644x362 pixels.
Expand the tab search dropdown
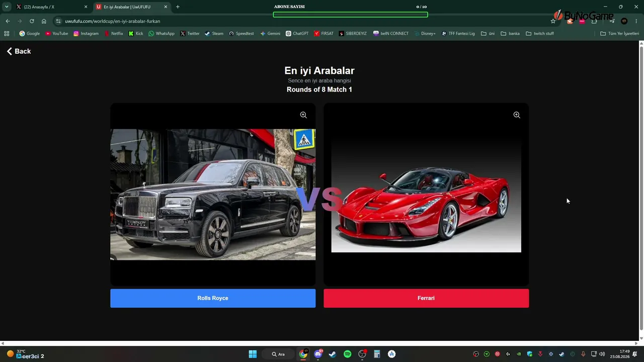7,7
